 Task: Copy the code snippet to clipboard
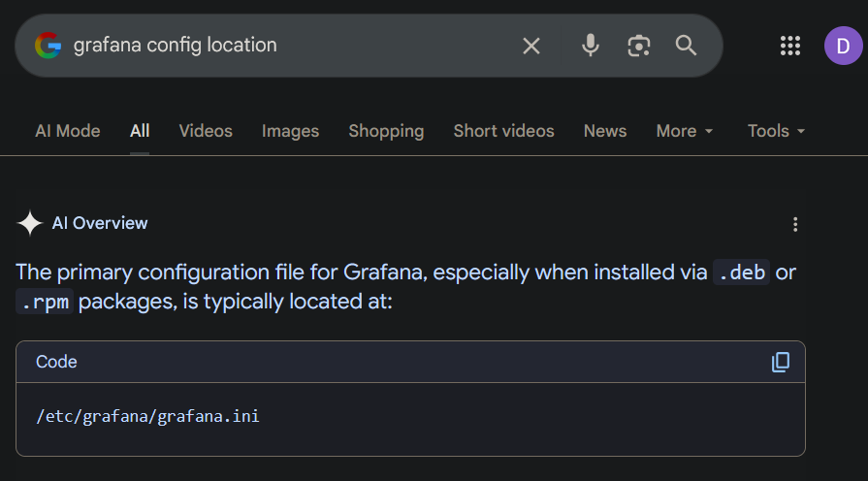(781, 362)
